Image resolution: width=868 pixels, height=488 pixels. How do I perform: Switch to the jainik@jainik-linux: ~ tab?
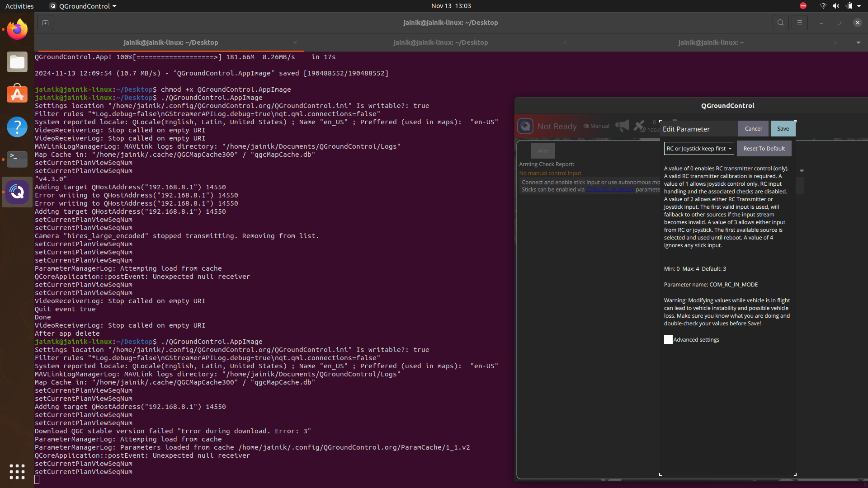click(711, 42)
